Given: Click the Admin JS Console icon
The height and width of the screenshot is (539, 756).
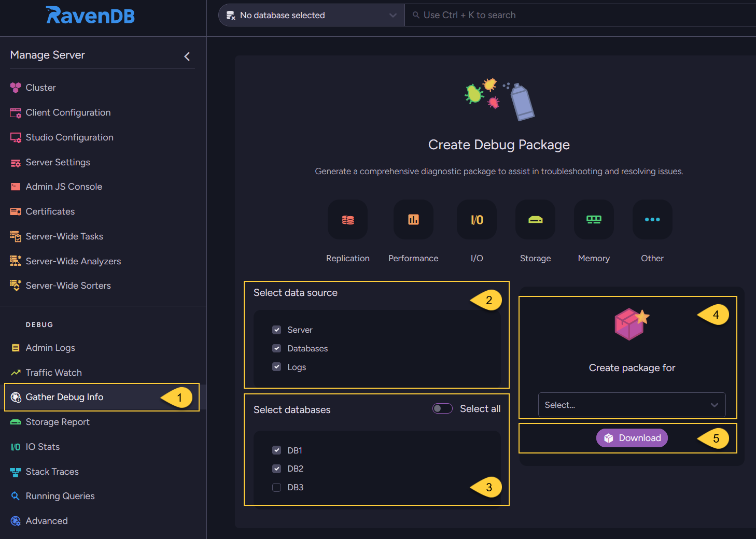Looking at the screenshot, I should [16, 187].
